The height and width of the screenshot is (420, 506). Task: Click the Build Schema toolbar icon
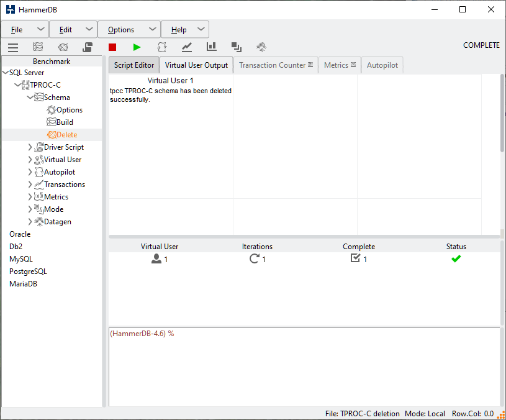point(38,47)
